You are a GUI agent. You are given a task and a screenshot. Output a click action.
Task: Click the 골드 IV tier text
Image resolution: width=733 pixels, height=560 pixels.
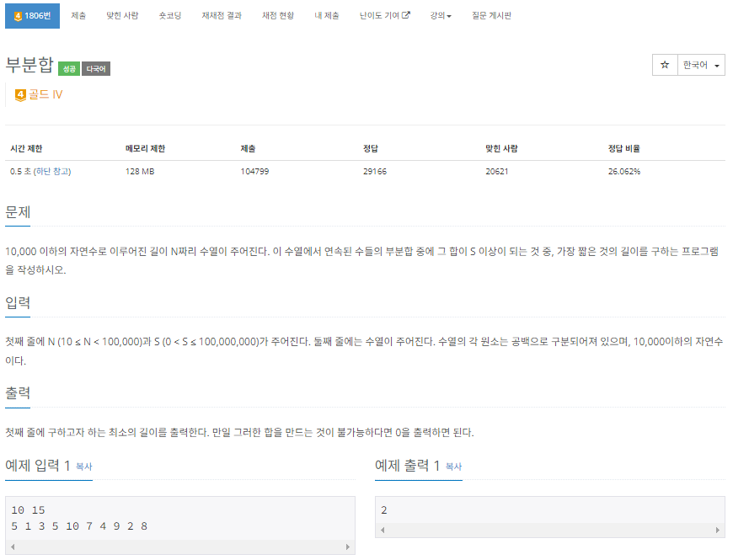[x=45, y=95]
